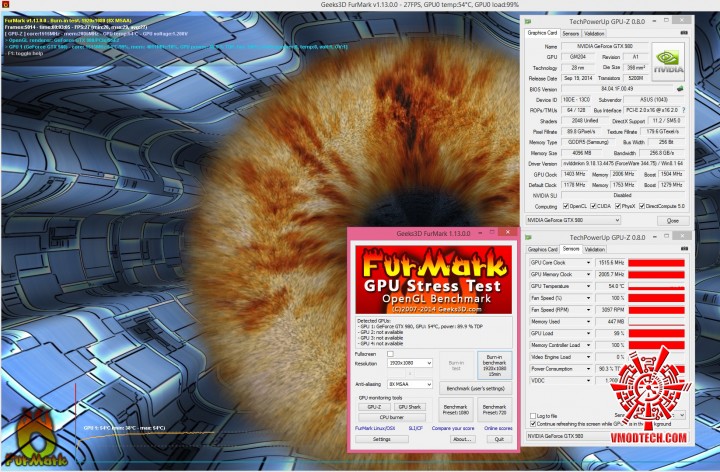The image size is (720, 472).
Task: Open Validation tab in lower GPU-Z window
Action: tap(595, 249)
